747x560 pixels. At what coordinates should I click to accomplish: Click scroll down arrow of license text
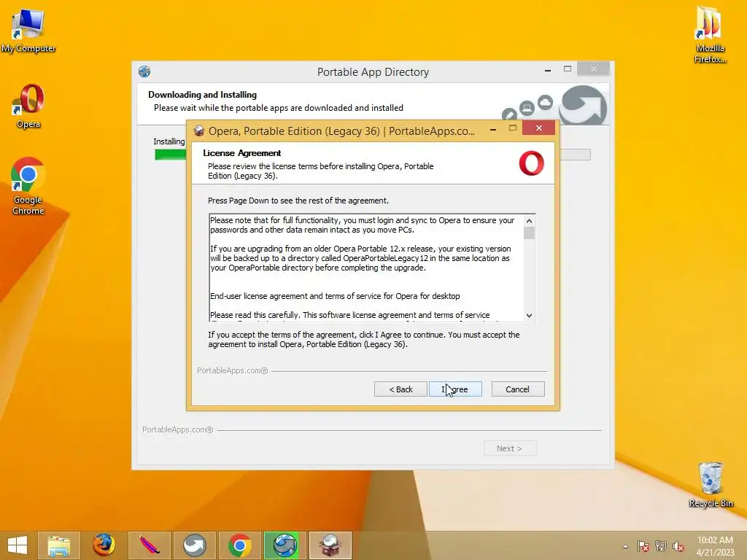coord(529,315)
